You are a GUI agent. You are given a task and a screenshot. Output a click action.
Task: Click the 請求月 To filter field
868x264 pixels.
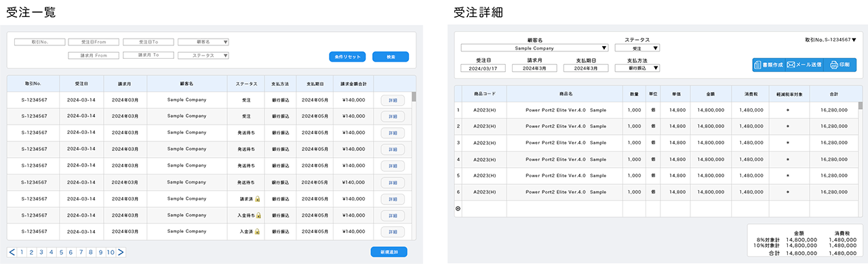point(149,56)
